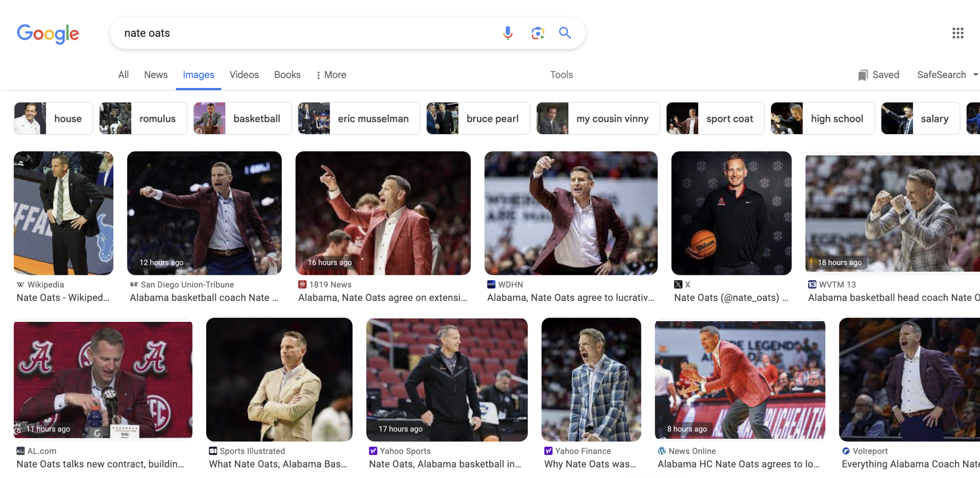Open 'Nate Oats (@nate_oats)' result link

[731, 298]
